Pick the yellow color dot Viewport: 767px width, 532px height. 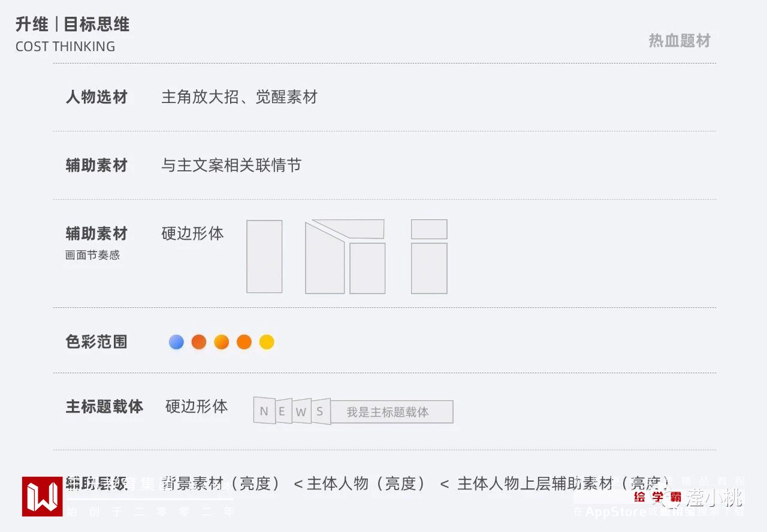pos(267,342)
